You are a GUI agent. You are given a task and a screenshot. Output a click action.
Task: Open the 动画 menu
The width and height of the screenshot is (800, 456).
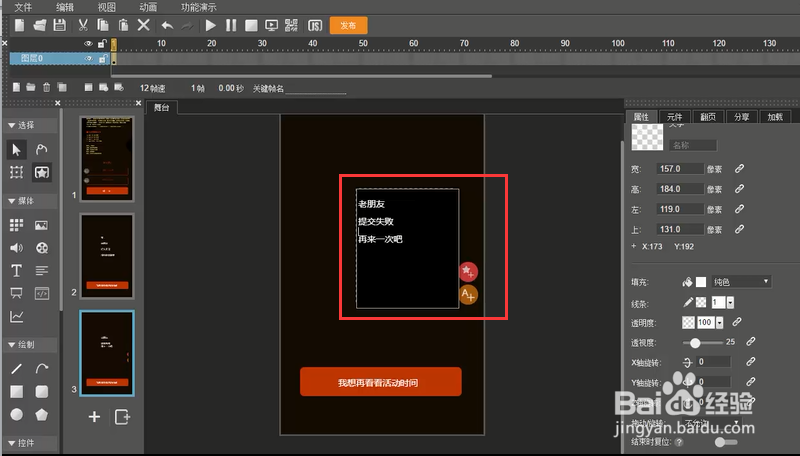[148, 7]
